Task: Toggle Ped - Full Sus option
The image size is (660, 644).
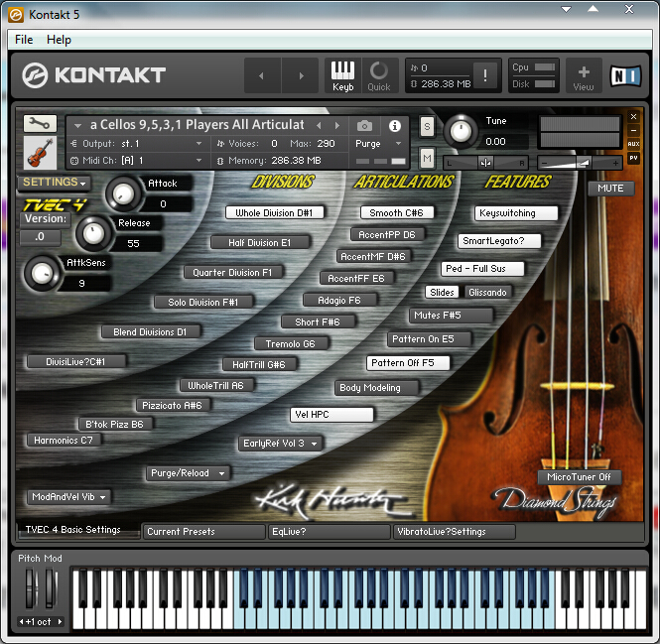Action: click(x=482, y=269)
